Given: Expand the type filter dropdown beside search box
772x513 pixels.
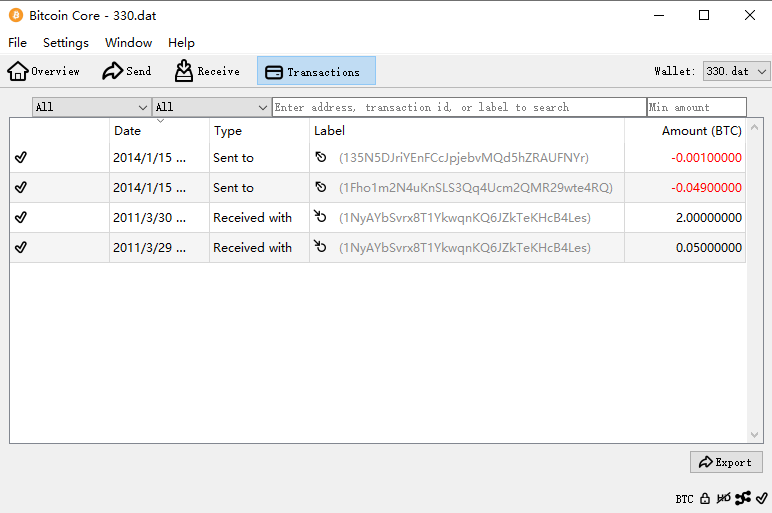Looking at the screenshot, I should 211,107.
